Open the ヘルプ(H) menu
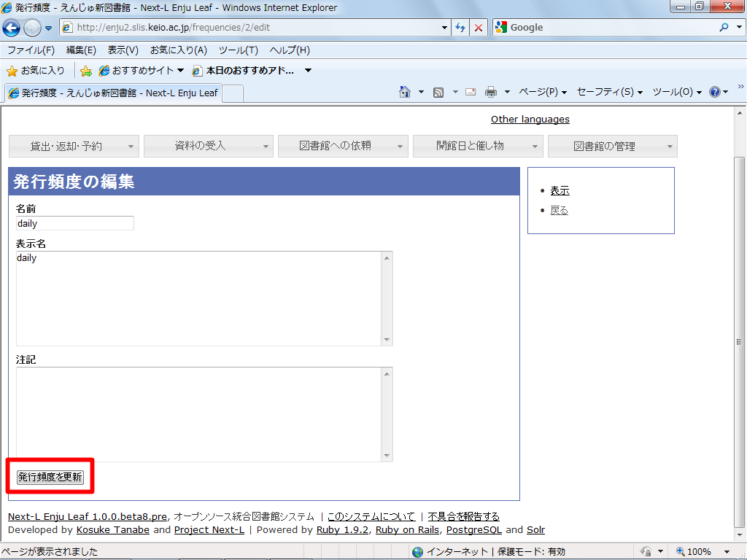 pos(290,50)
